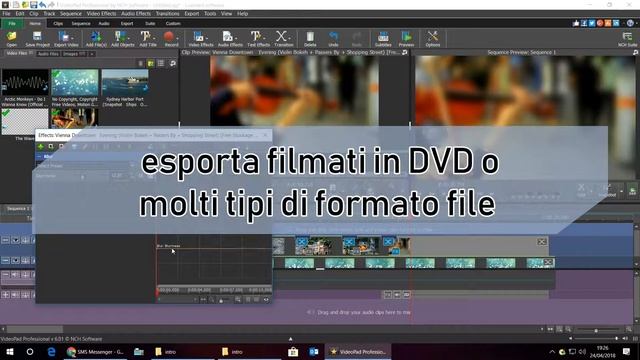Click the save icon in the title bar
This screenshot has height=360, width=640.
click(33, 5)
